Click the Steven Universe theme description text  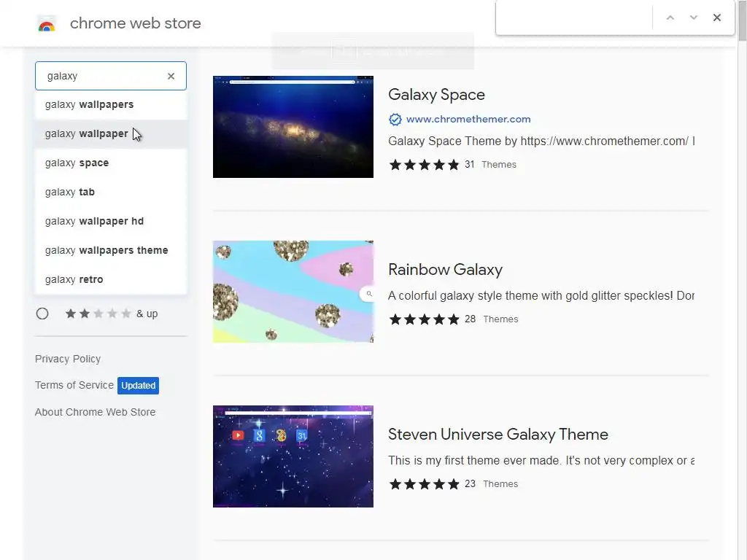[x=541, y=461]
